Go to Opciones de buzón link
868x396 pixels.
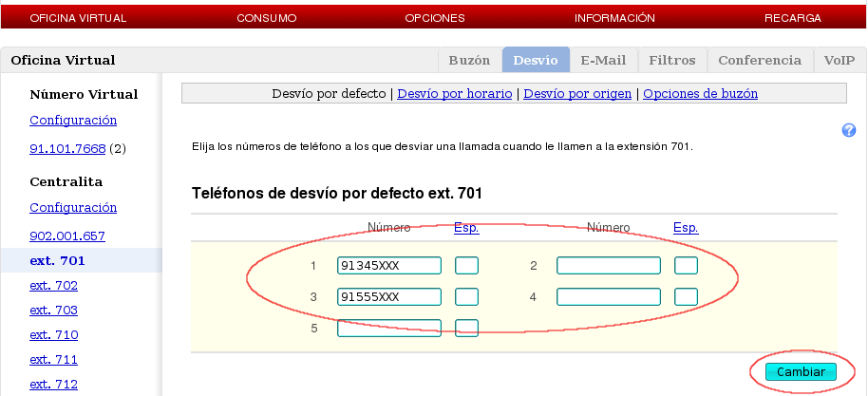[x=700, y=94]
